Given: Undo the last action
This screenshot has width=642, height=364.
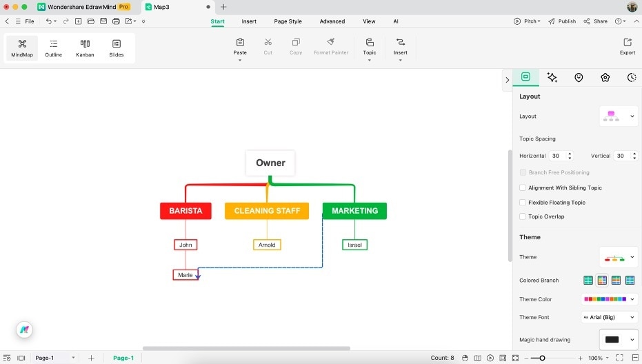Looking at the screenshot, I should [x=49, y=21].
